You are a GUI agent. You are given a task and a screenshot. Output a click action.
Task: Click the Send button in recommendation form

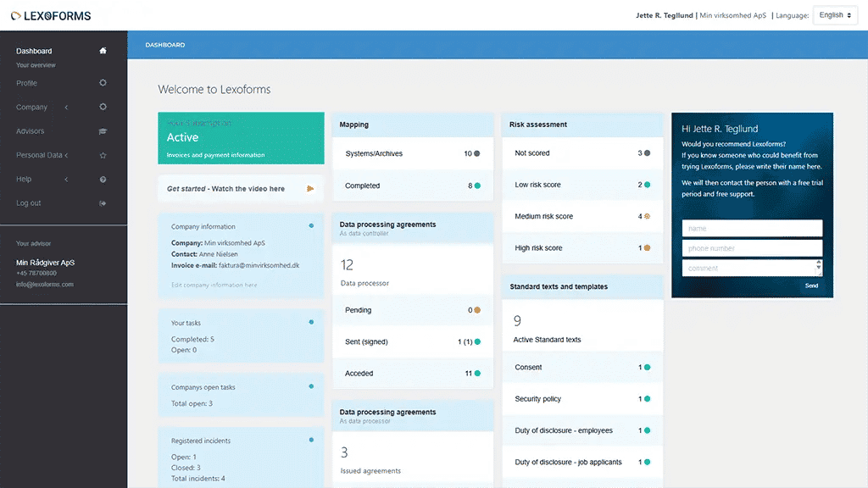811,286
